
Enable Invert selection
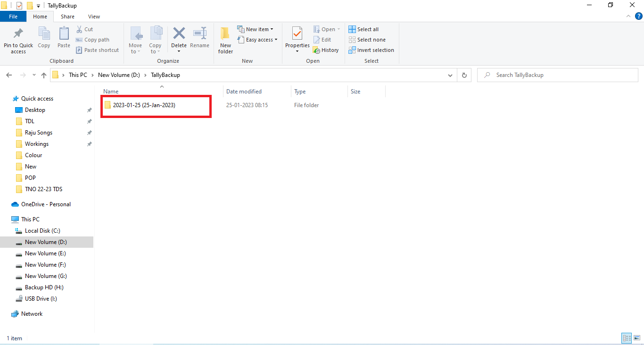click(x=371, y=50)
